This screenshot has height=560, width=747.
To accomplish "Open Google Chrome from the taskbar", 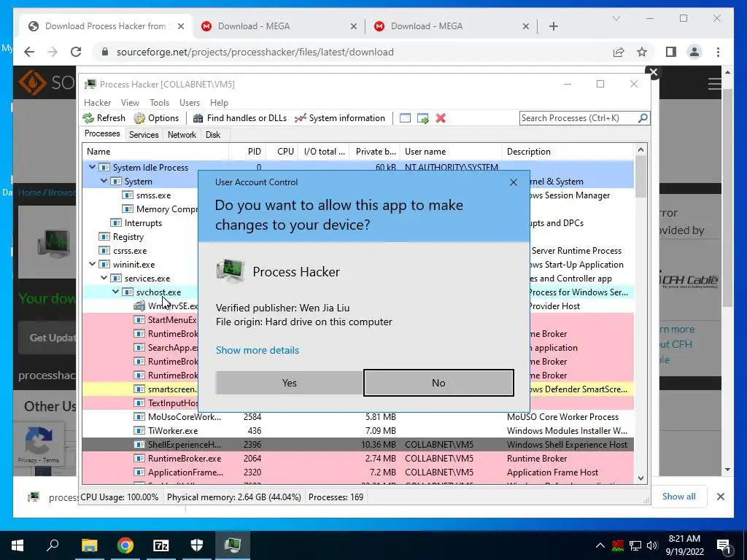I will (x=125, y=545).
